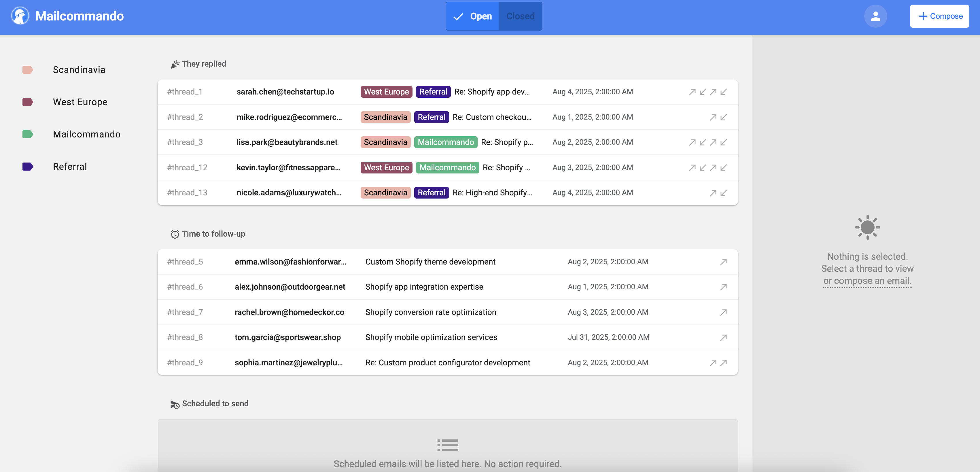Click the message arrows on mike.rodriguez thread row
The image size is (980, 472).
[718, 117]
